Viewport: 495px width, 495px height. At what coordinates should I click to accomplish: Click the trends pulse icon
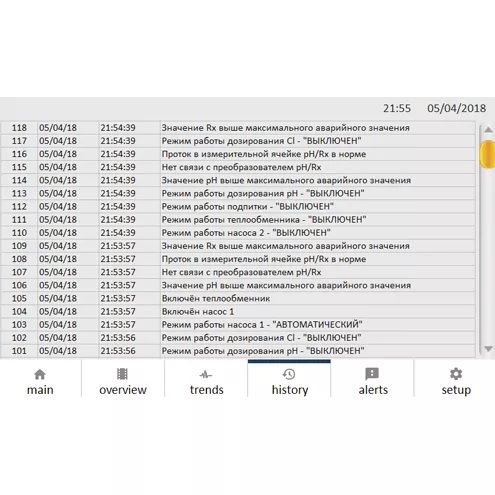click(206, 375)
